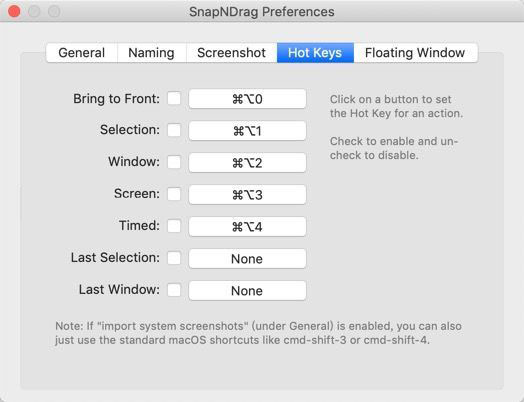Enable the Selection hot key checkbox

[x=174, y=130]
